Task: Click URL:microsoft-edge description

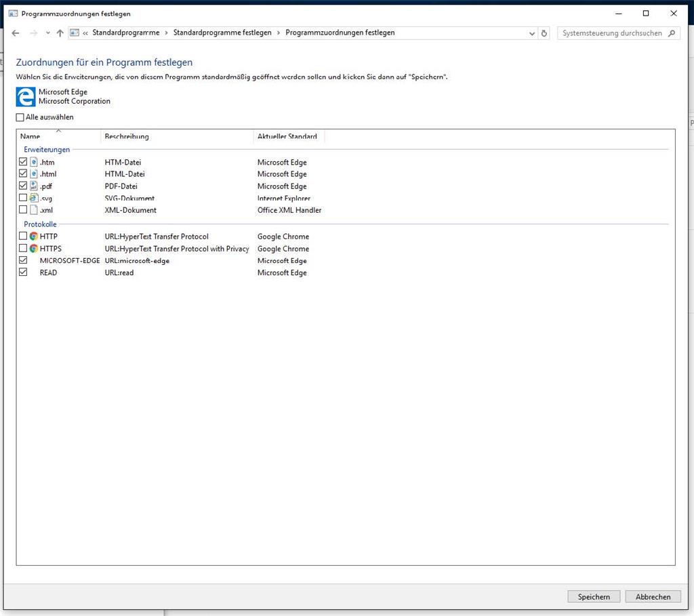Action: (x=137, y=261)
